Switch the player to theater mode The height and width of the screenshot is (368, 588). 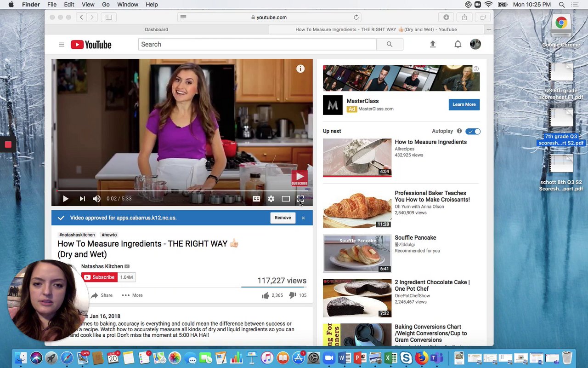tap(286, 199)
